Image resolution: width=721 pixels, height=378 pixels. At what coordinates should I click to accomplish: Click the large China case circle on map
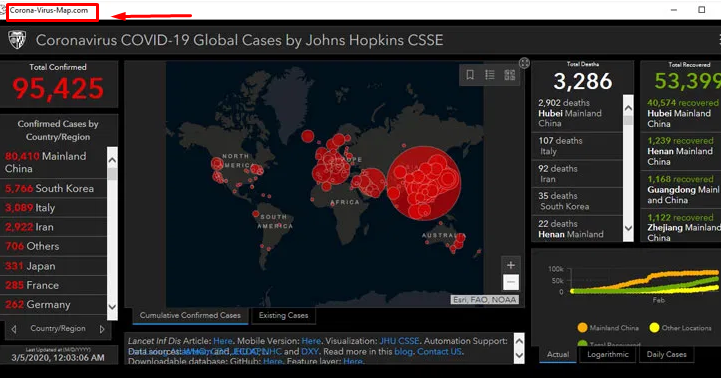(423, 183)
